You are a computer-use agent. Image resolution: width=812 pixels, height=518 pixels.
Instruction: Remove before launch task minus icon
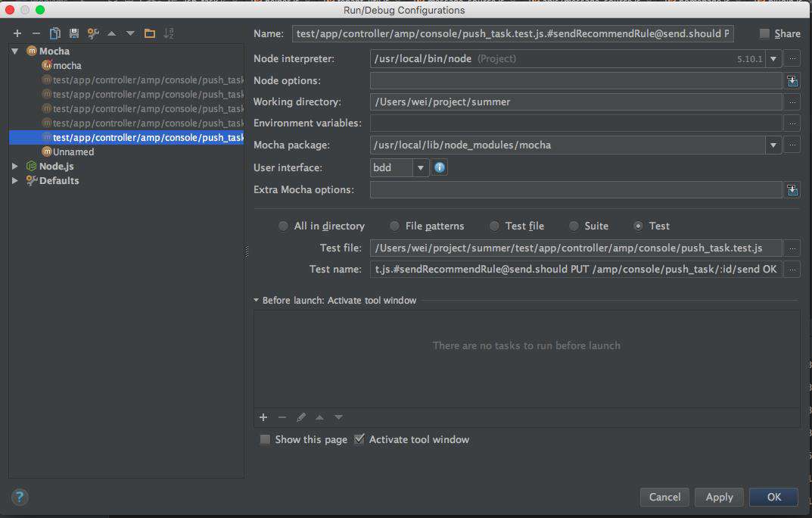pyautogui.click(x=282, y=417)
